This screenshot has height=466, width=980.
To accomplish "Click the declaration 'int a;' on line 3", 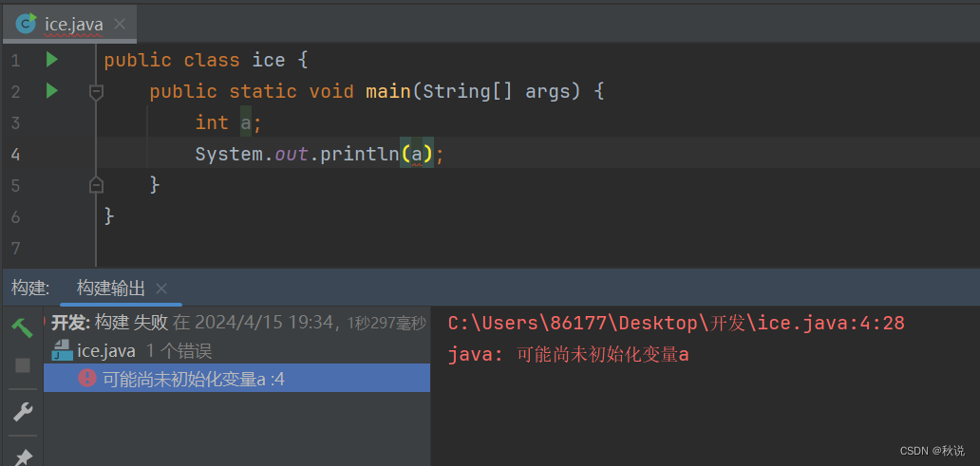I will [228, 123].
